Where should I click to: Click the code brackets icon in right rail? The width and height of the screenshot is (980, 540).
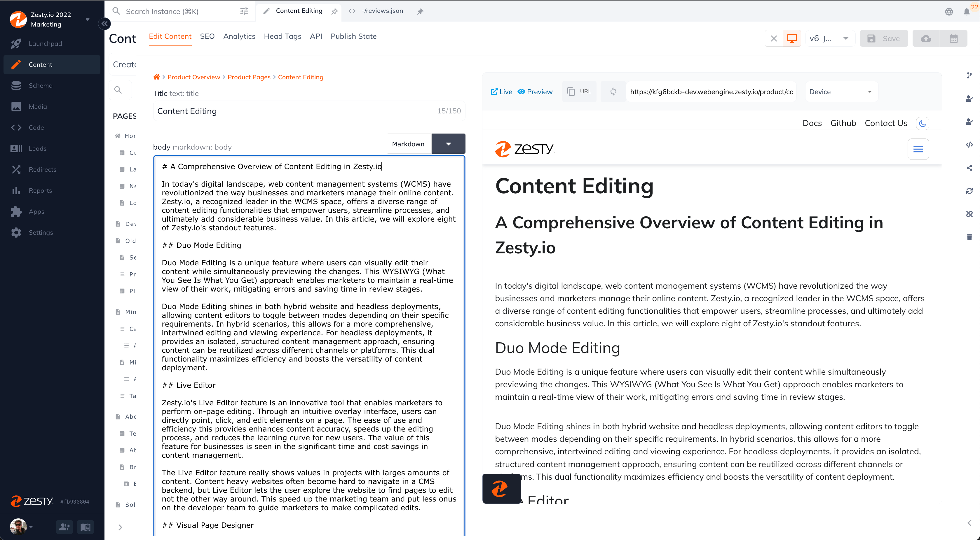[x=969, y=144]
